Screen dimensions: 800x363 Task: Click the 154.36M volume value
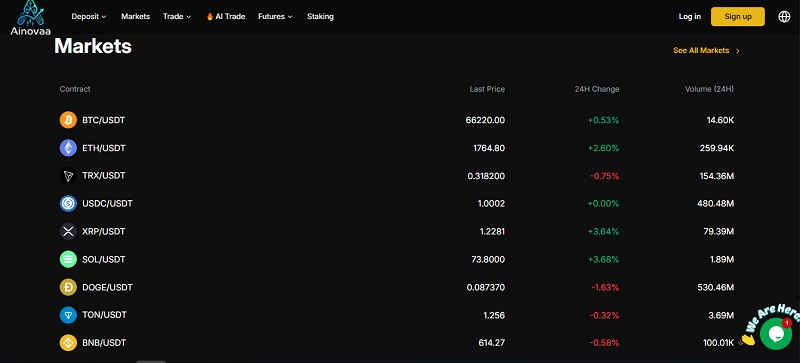pos(717,176)
